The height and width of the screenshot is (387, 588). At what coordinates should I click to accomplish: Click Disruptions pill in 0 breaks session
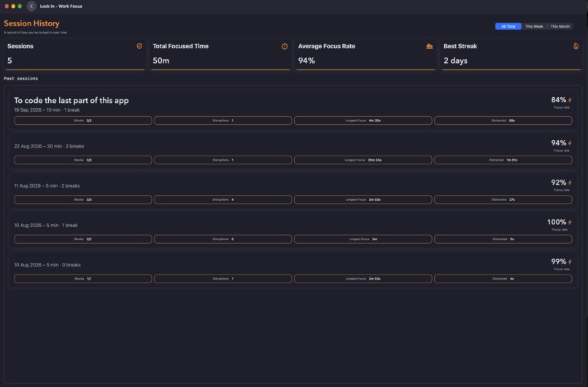(223, 278)
